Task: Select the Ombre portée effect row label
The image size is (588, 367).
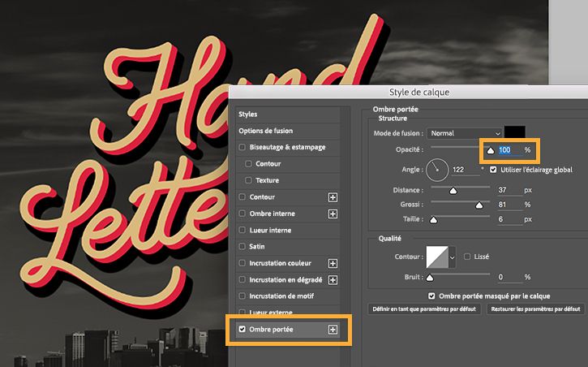Action: (271, 330)
